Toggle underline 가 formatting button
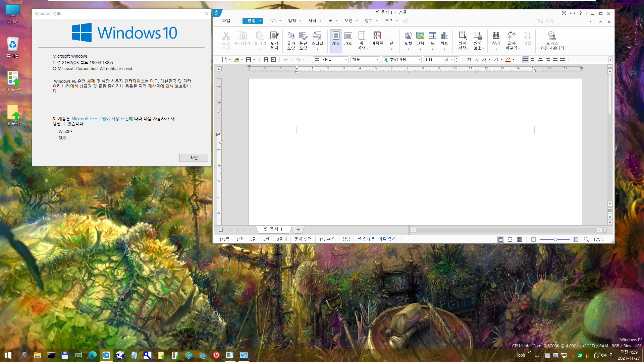The image size is (644, 362). pyautogui.click(x=484, y=60)
